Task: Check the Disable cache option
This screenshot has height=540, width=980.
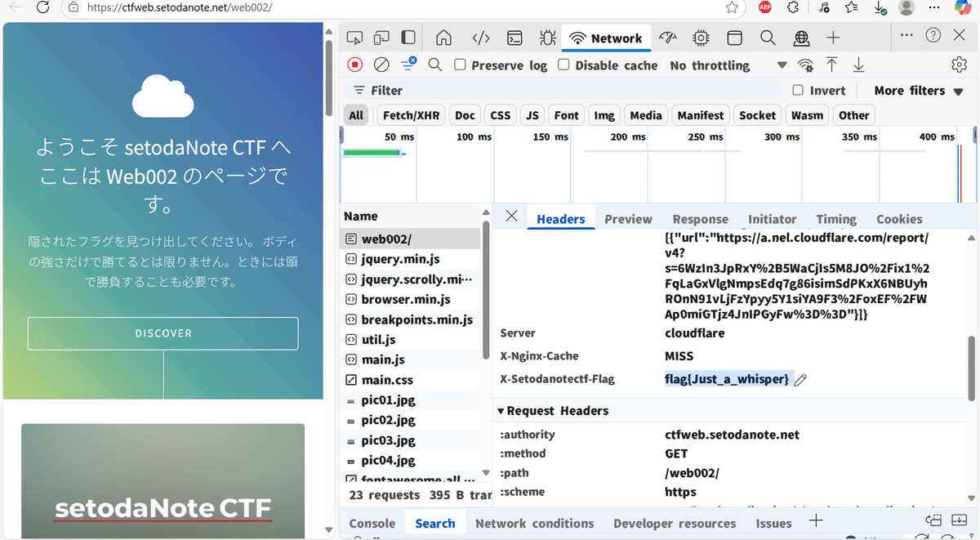Action: click(x=563, y=65)
